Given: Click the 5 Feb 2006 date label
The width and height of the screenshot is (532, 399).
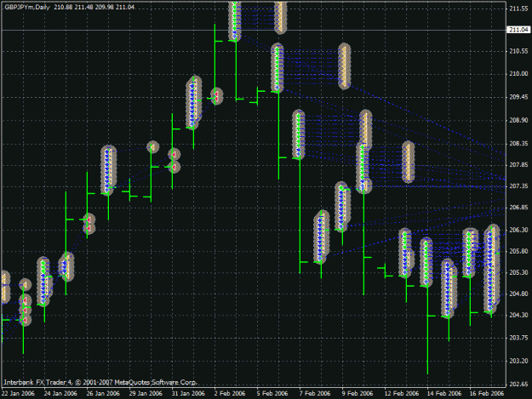Looking at the screenshot, I should point(272,393).
